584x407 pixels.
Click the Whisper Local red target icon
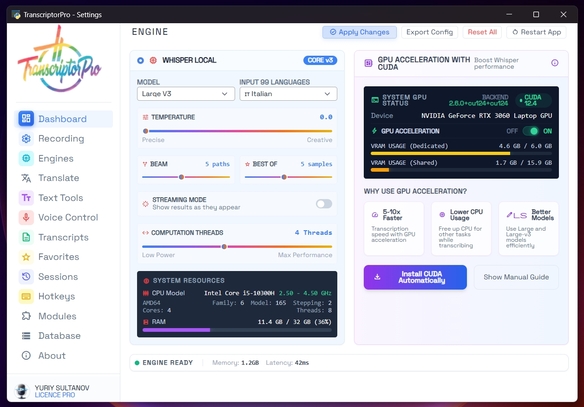point(153,60)
